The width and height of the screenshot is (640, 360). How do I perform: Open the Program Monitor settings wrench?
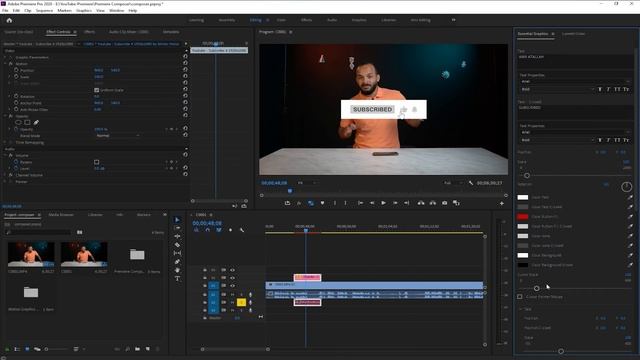(471, 183)
